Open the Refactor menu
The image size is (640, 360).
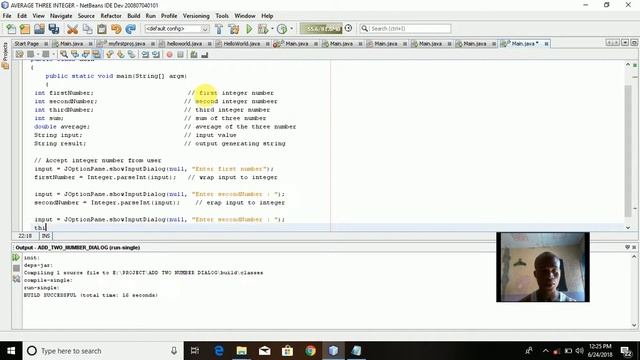111,16
